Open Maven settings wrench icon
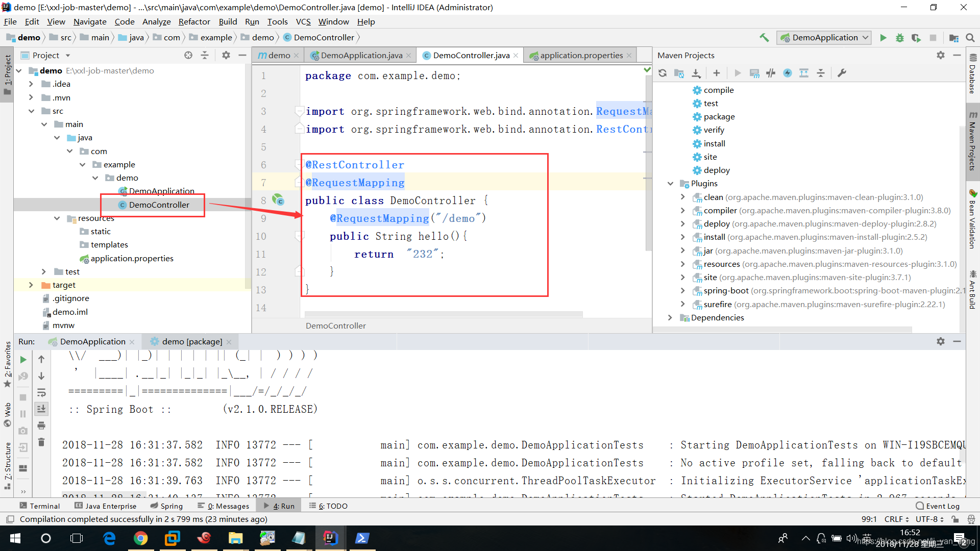The width and height of the screenshot is (980, 551). pos(842,73)
